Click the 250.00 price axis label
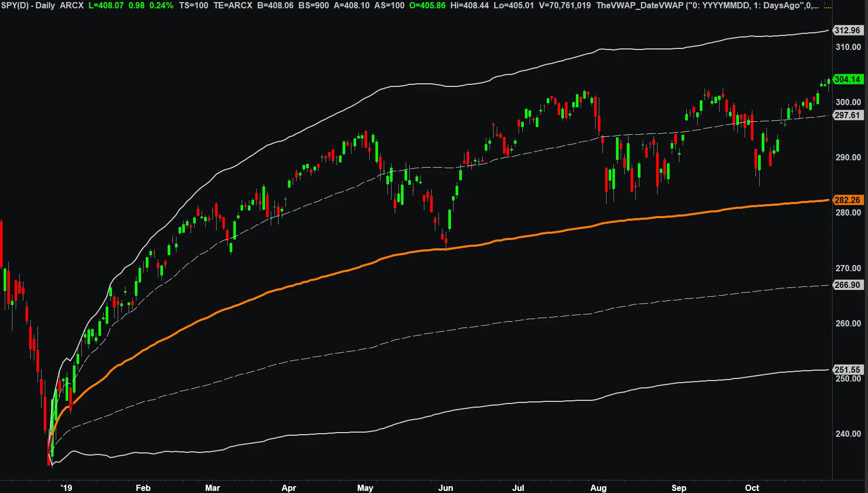Viewport: 868px width, 493px height. tap(848, 378)
